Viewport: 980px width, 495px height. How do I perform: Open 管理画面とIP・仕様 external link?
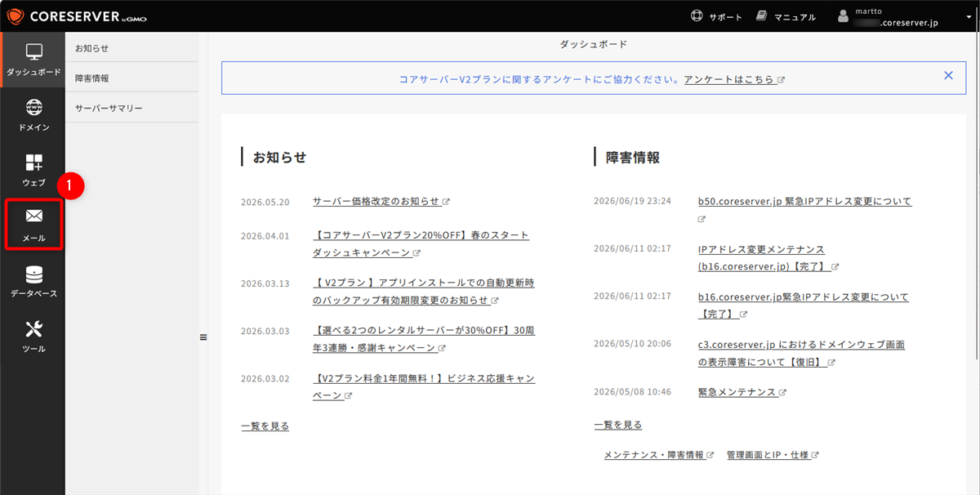point(773,455)
